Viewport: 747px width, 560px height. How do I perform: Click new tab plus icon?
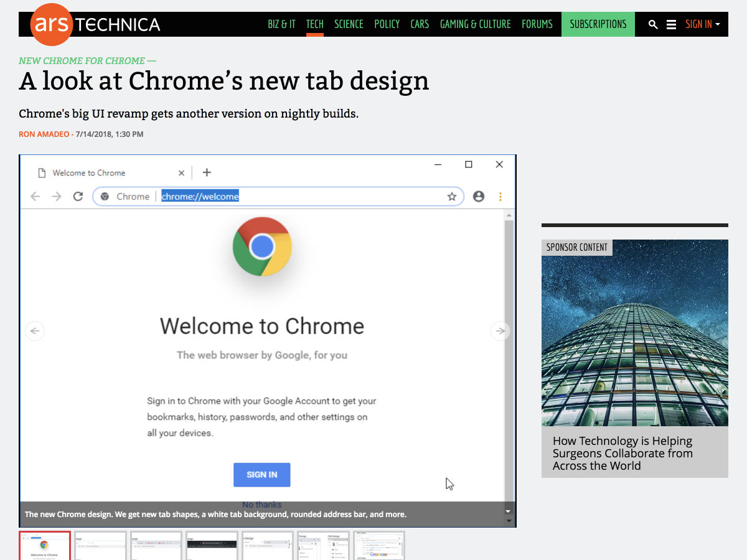pos(207,172)
